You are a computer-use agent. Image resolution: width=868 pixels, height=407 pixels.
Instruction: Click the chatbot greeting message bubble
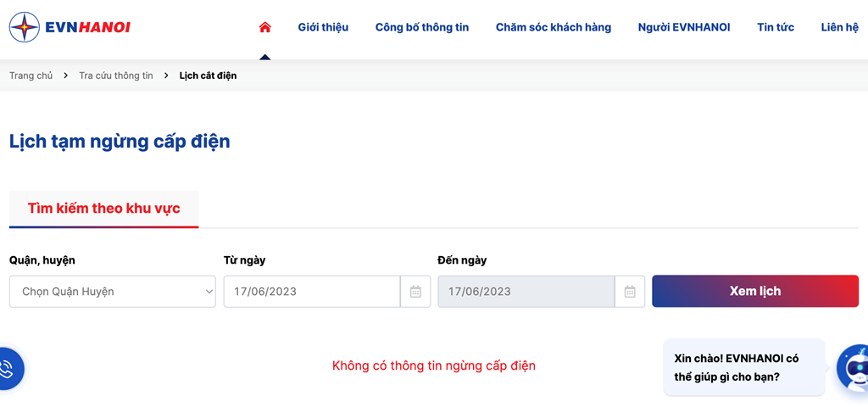(744, 368)
